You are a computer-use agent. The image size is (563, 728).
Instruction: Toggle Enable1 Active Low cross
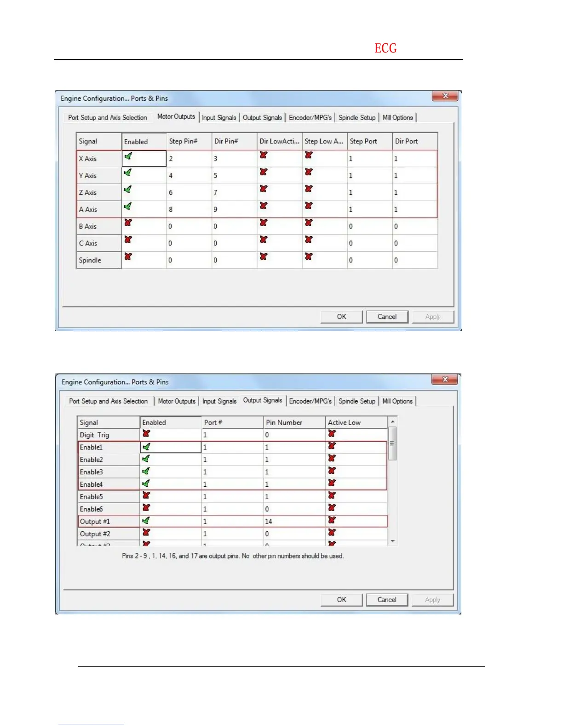coord(332,445)
